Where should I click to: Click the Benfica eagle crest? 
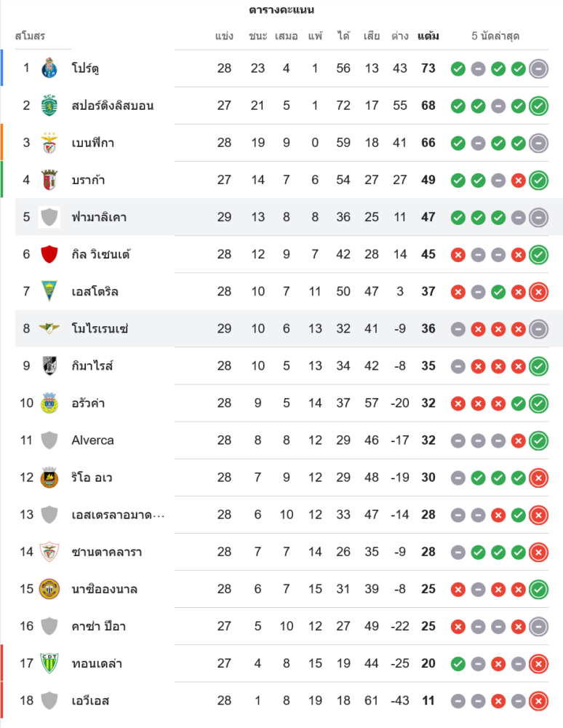49,143
